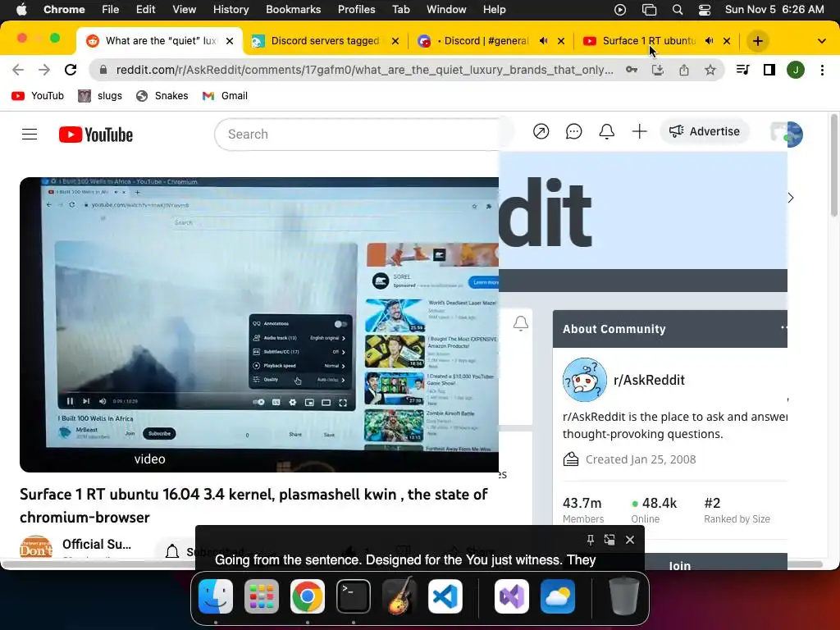Open Reddit Popular arrow icon
Viewport: 840px width, 630px height.
pyautogui.click(x=541, y=131)
